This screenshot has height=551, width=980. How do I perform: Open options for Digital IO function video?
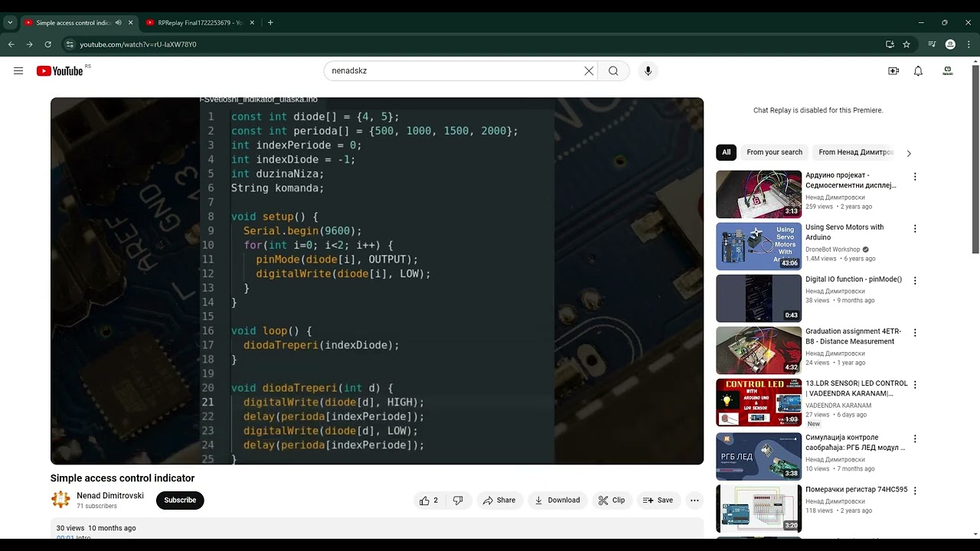click(x=914, y=281)
